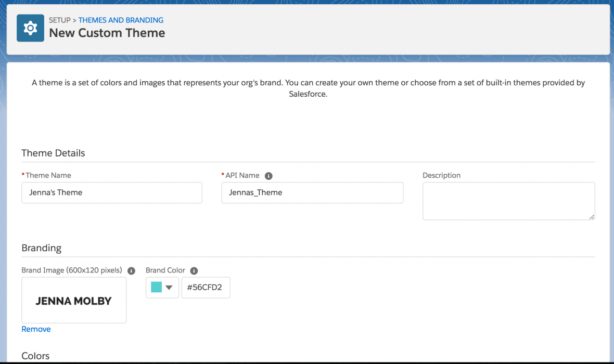Click the SETUP breadcrumb label
This screenshot has height=364, width=614.
point(59,20)
